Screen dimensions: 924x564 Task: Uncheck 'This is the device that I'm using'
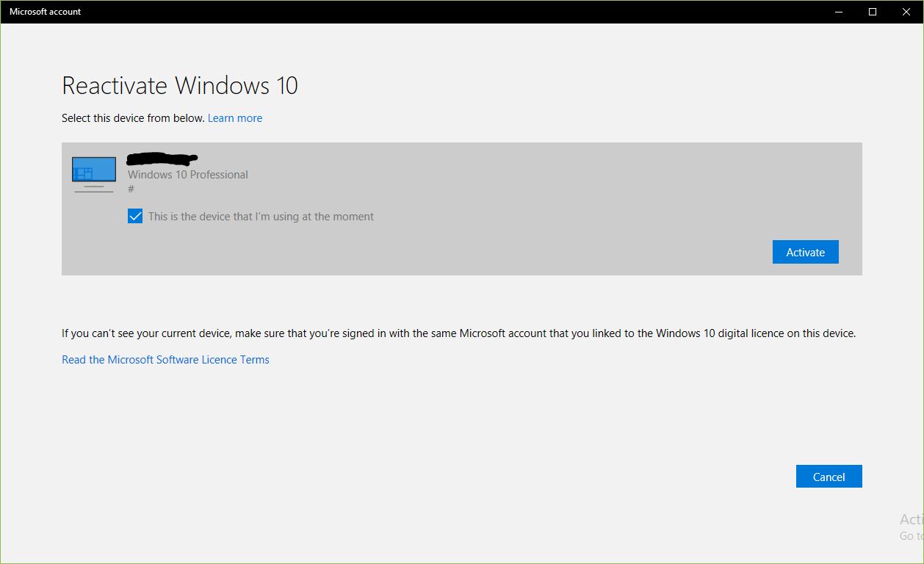135,217
